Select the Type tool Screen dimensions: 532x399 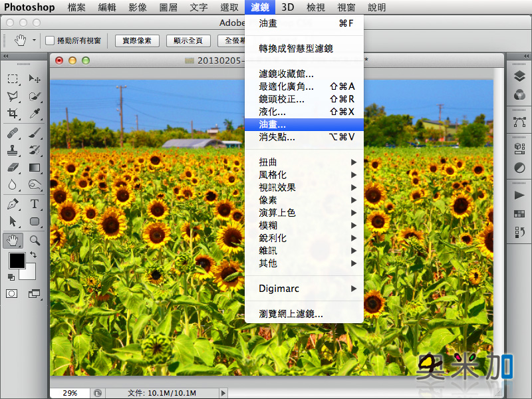[35, 204]
